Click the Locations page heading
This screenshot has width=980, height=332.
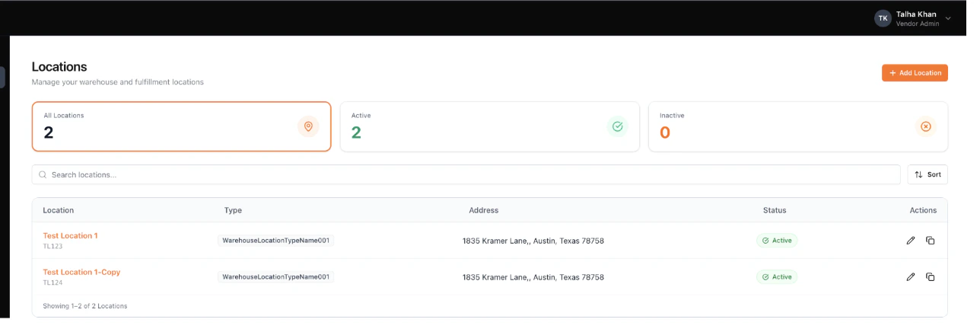click(59, 66)
